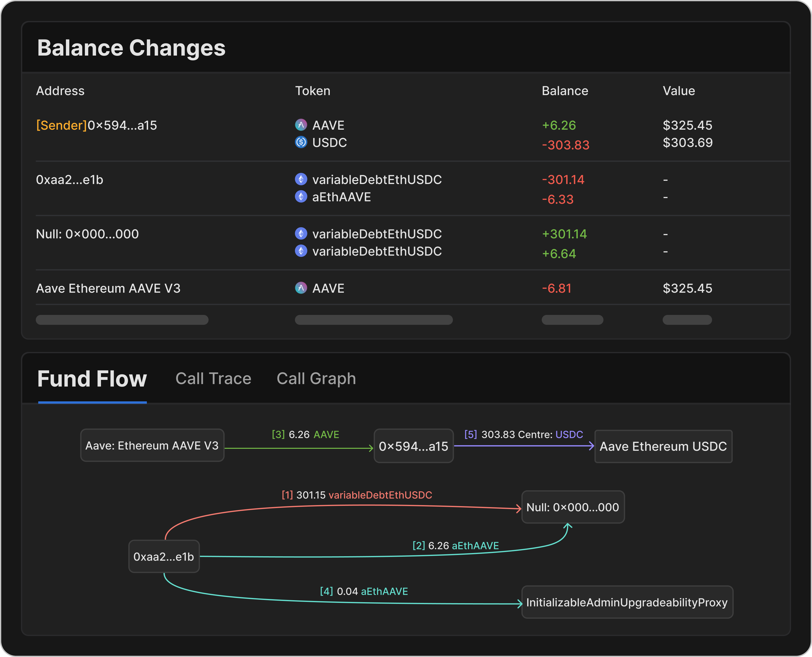
Task: Open the Null: 0x000...000 address in the table
Action: (87, 234)
